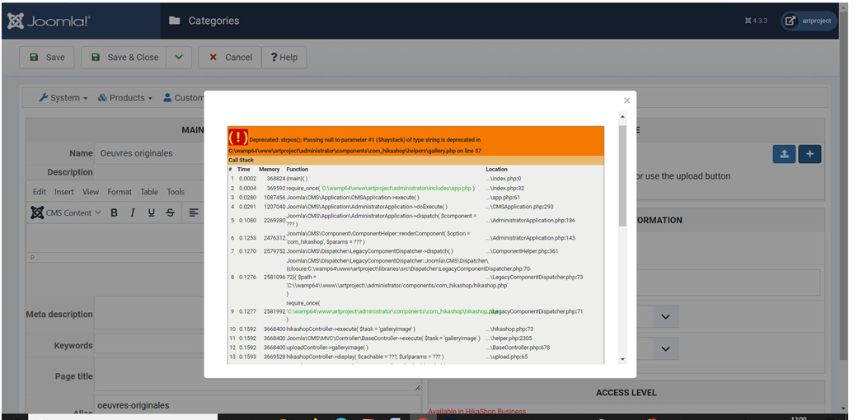Expand the Save & Close dropdown arrow
This screenshot has width=868, height=420.
178,57
